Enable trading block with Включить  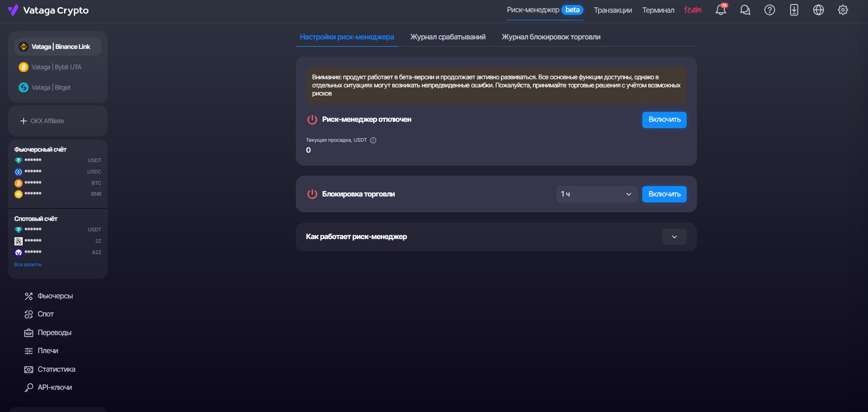(x=664, y=194)
